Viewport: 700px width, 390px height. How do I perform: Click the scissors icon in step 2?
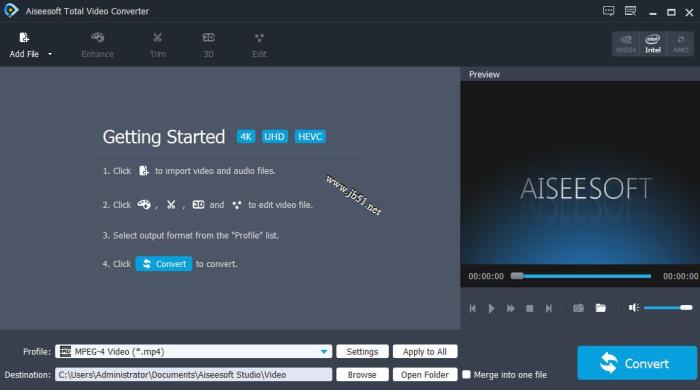click(171, 205)
